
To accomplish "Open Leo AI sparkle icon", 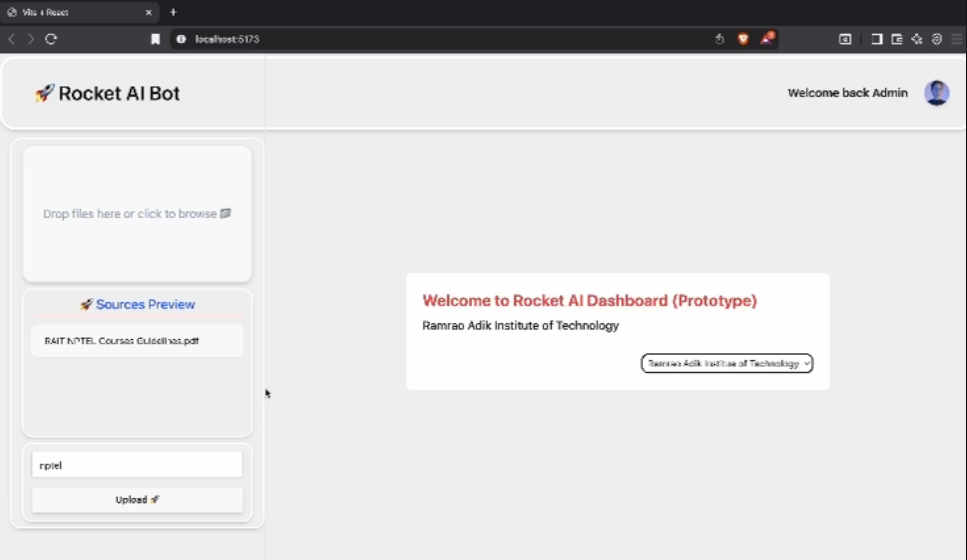I will (x=917, y=39).
